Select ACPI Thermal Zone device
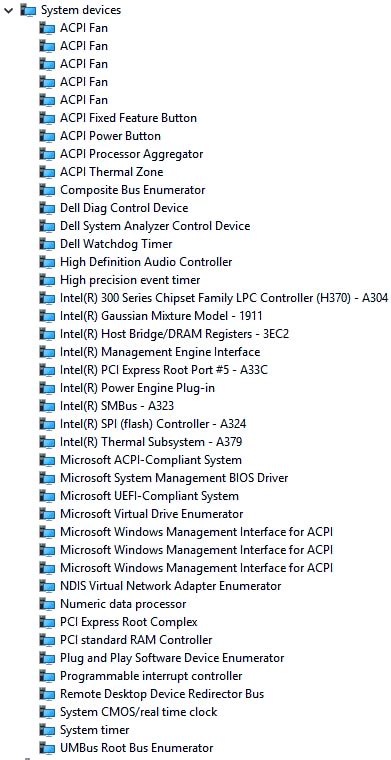This screenshot has width=391, height=760. coord(111,172)
